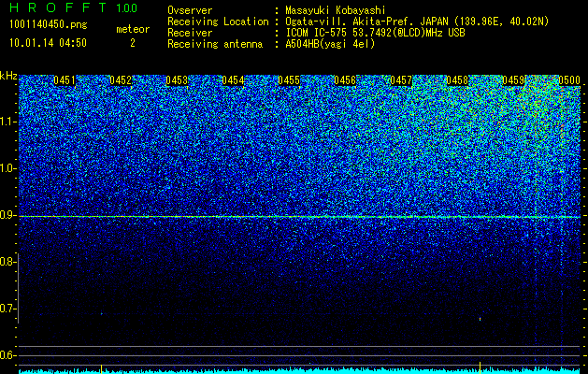Click the file name 1001140450.png
The image size is (588, 374).
click(49, 24)
